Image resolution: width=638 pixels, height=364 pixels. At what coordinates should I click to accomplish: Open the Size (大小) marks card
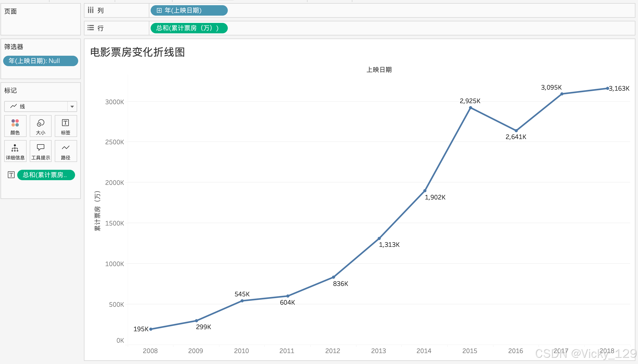[40, 126]
